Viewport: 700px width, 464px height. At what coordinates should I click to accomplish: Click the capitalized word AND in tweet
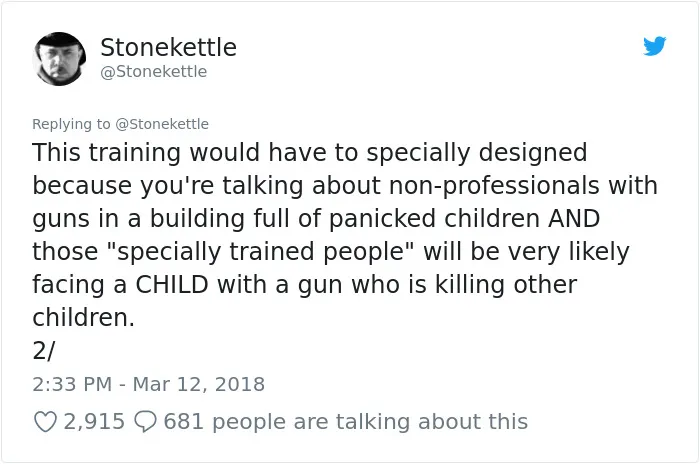(x=574, y=218)
